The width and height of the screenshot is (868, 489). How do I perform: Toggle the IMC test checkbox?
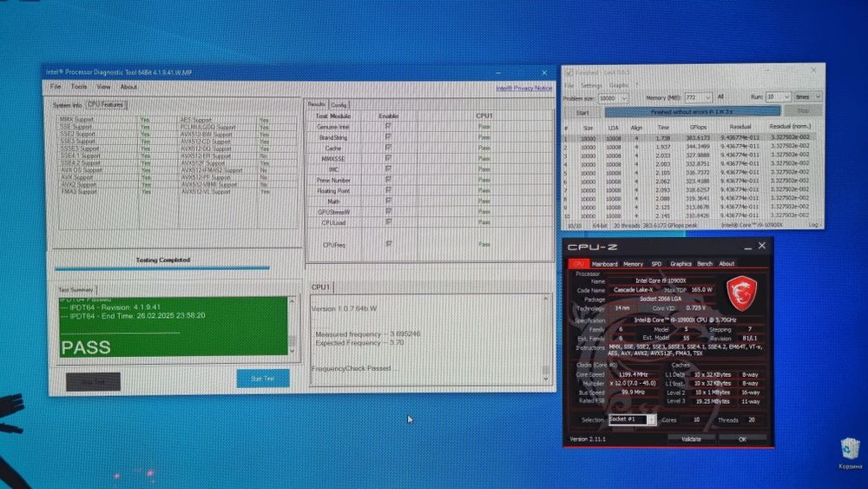pyautogui.click(x=388, y=169)
